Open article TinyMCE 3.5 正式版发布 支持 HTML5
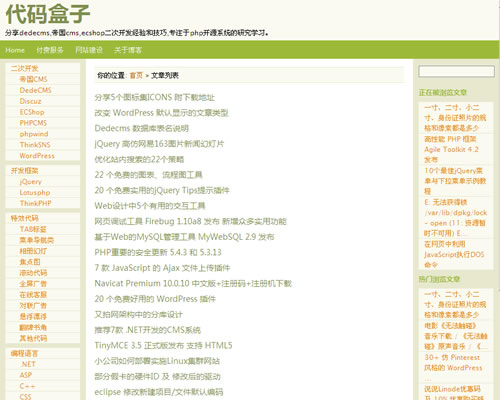500x400 pixels. coord(163,345)
